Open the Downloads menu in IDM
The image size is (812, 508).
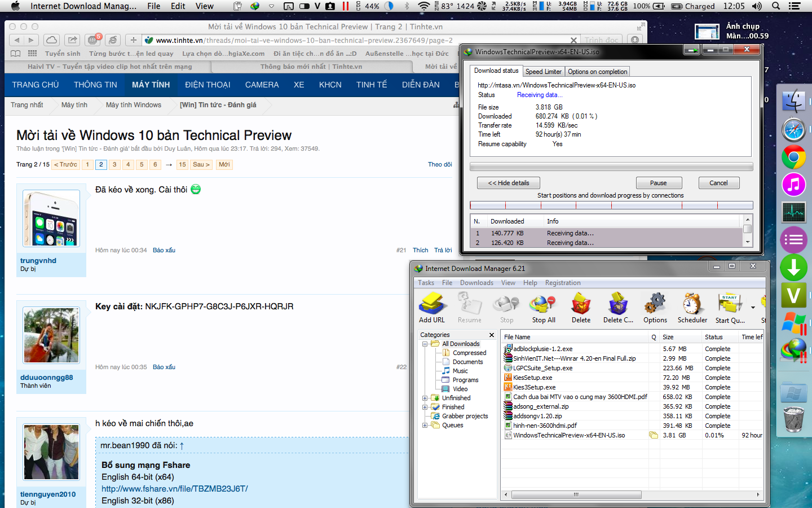(x=476, y=283)
